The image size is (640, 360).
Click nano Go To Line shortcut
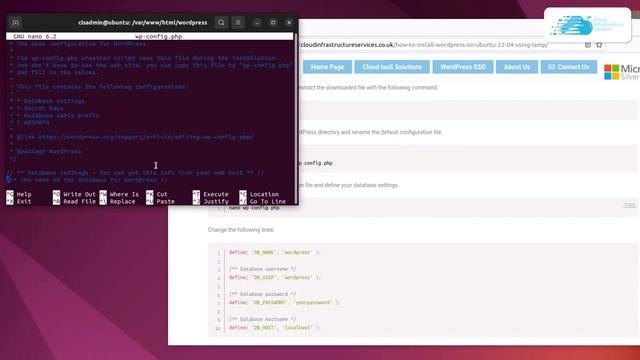[x=263, y=202]
